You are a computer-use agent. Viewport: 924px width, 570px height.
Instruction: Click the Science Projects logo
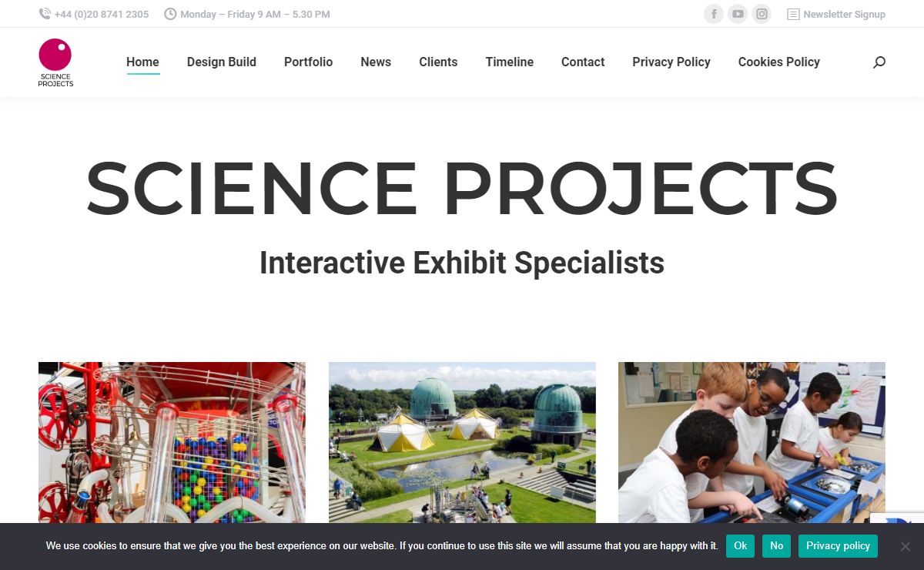pos(55,62)
